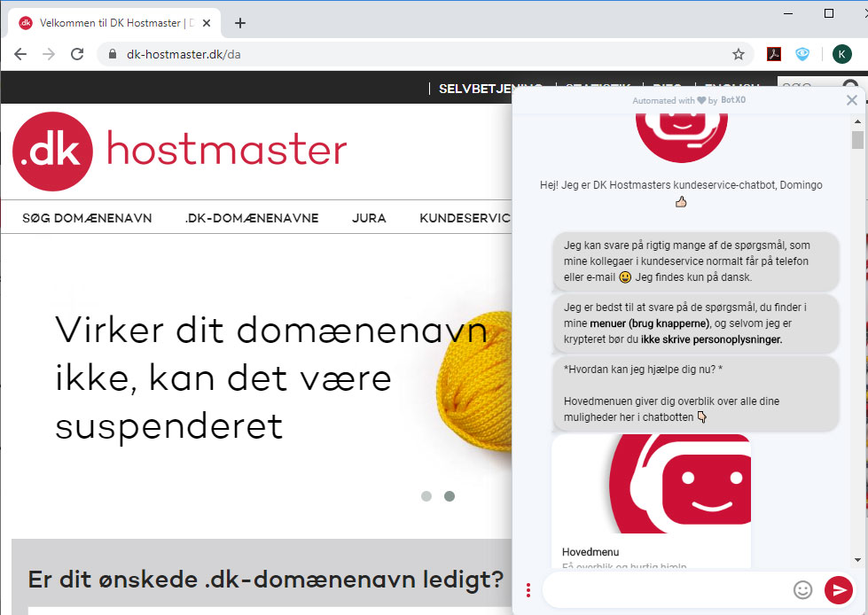Click the 'Automated with' text in chat header
The image size is (868, 615).
[663, 101]
